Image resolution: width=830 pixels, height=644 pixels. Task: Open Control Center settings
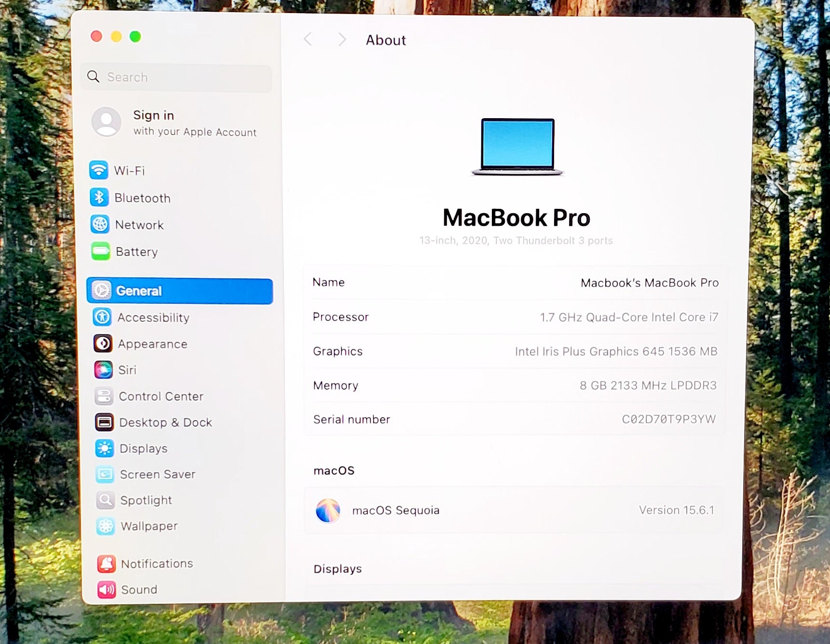[x=161, y=396]
